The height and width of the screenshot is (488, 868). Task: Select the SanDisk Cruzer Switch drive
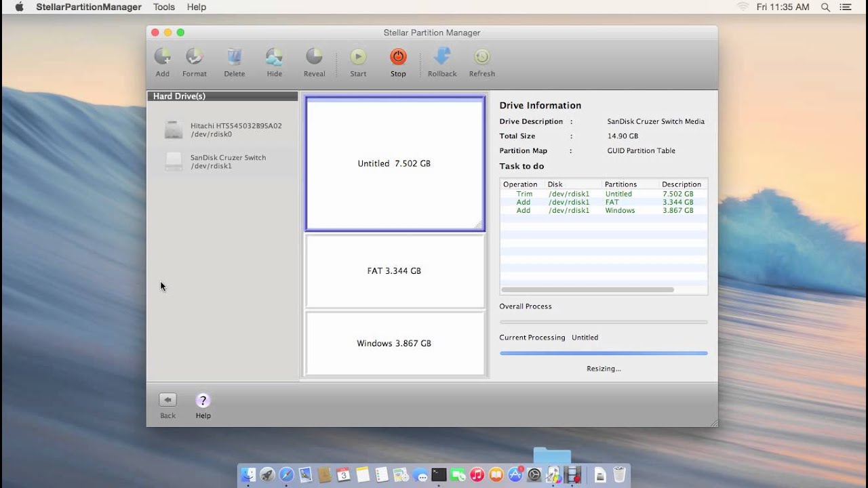coord(223,161)
